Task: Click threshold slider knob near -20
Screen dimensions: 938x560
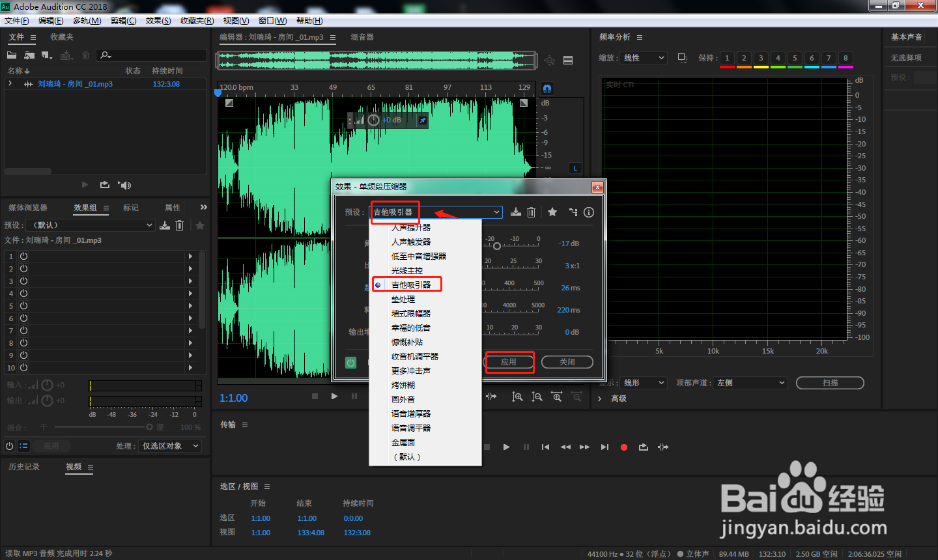Action: coord(497,246)
